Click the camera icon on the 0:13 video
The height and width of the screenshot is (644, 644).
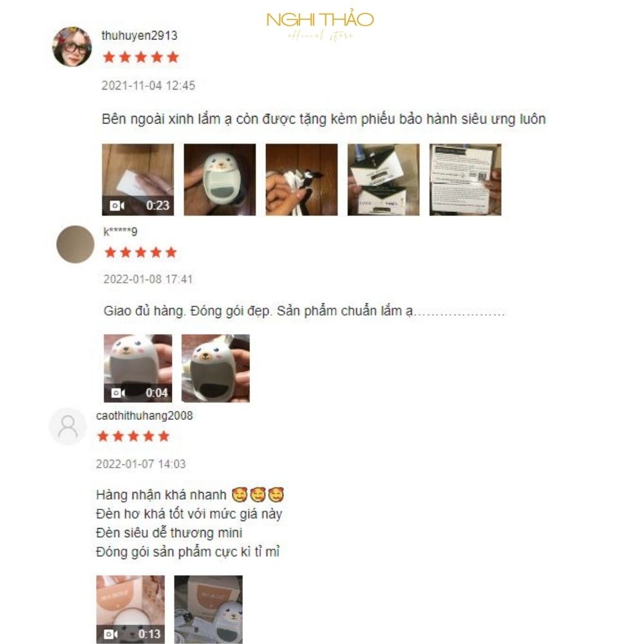(111, 634)
